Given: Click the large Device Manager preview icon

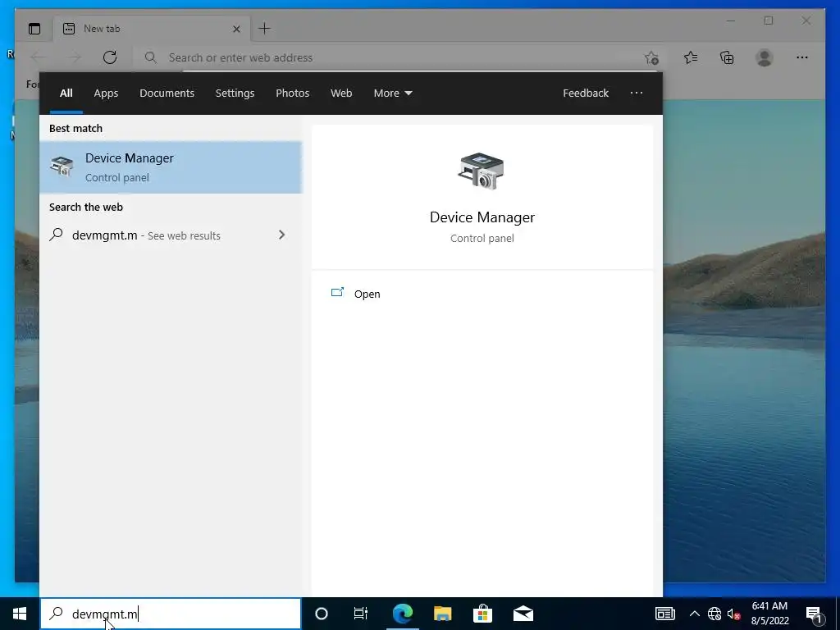Looking at the screenshot, I should coord(481,171).
